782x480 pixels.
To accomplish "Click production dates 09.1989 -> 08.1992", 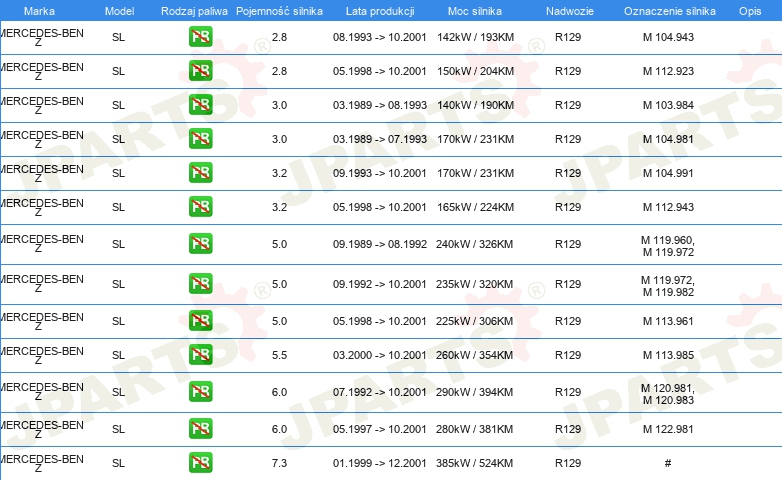I will click(380, 244).
